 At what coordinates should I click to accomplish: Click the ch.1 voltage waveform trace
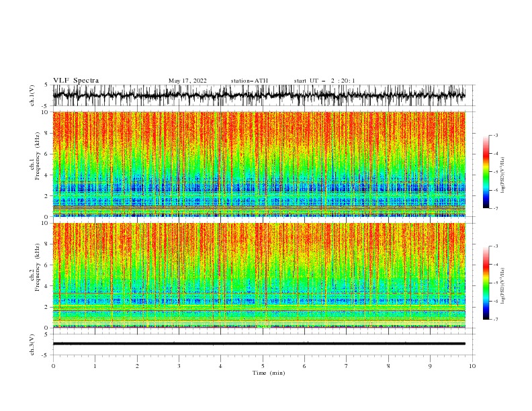259,95
